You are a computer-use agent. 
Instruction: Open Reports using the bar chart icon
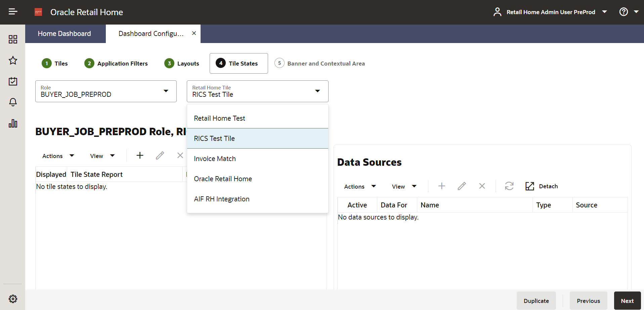pyautogui.click(x=13, y=123)
